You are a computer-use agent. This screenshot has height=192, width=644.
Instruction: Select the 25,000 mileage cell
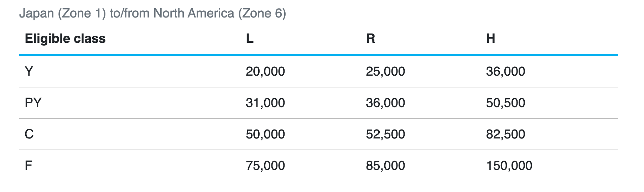click(385, 71)
